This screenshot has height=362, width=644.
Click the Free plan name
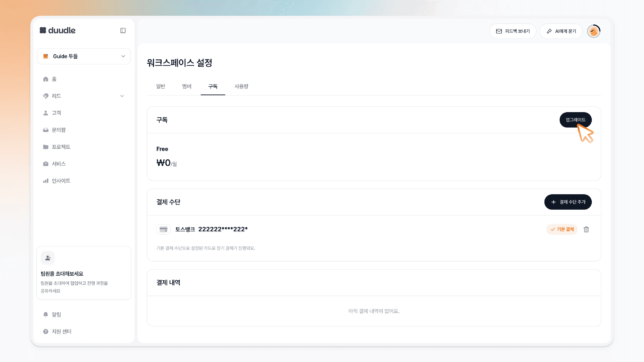[162, 149]
